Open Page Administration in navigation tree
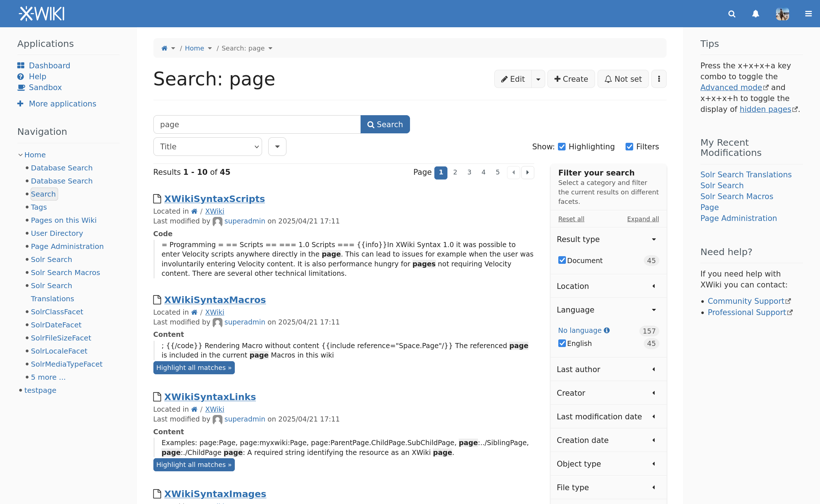This screenshot has width=820, height=504. pyautogui.click(x=67, y=246)
